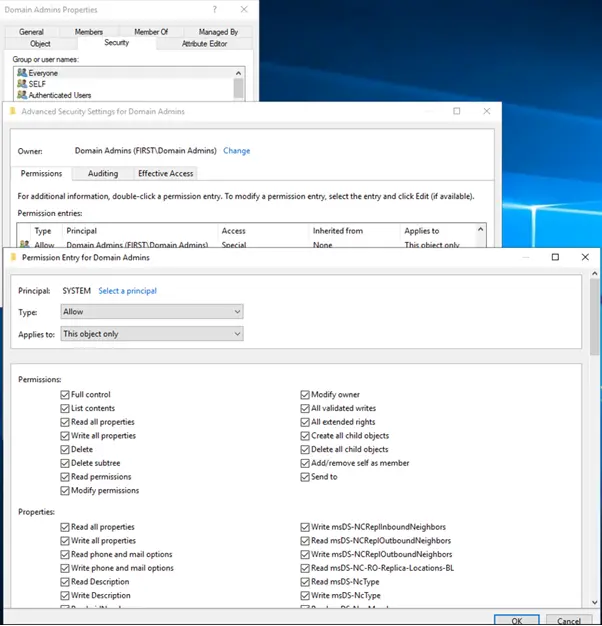The width and height of the screenshot is (602, 626).
Task: Switch to the General tab
Action: point(31,32)
